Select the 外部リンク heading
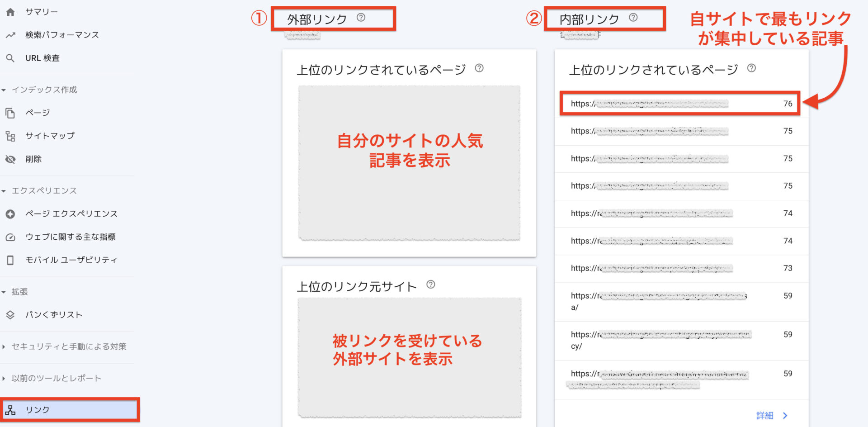Image resolution: width=868 pixels, height=427 pixels. pos(316,19)
